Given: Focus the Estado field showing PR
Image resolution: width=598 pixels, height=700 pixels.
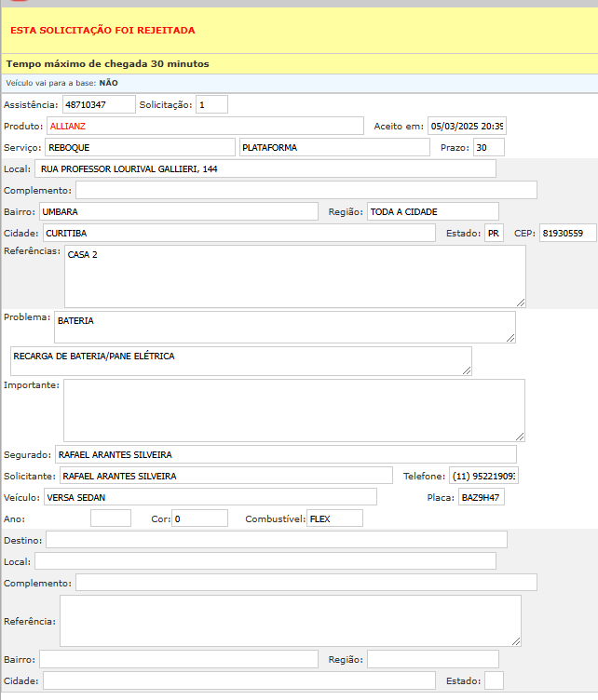Looking at the screenshot, I should point(494,233).
